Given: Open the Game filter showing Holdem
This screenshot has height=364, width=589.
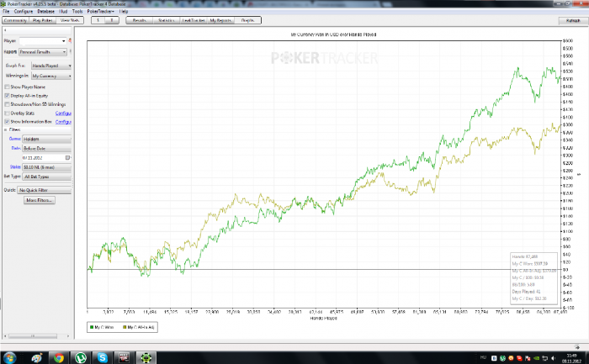Looking at the screenshot, I should click(x=46, y=139).
